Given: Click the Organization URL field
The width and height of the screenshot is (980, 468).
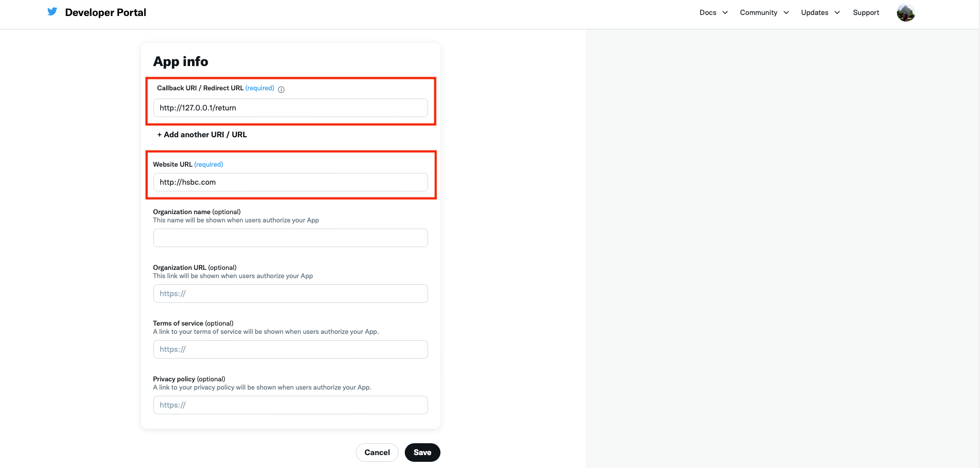Looking at the screenshot, I should [290, 294].
